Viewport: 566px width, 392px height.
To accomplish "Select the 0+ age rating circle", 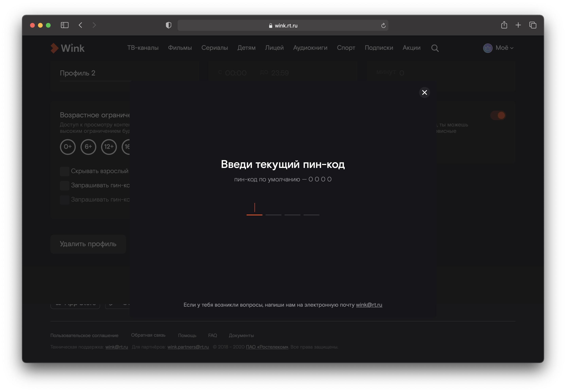I will [x=68, y=147].
